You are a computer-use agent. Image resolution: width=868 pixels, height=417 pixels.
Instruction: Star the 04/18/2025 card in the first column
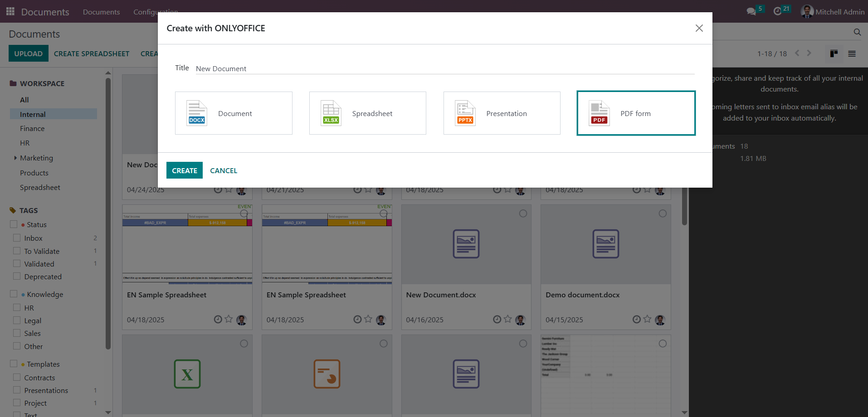229,319
